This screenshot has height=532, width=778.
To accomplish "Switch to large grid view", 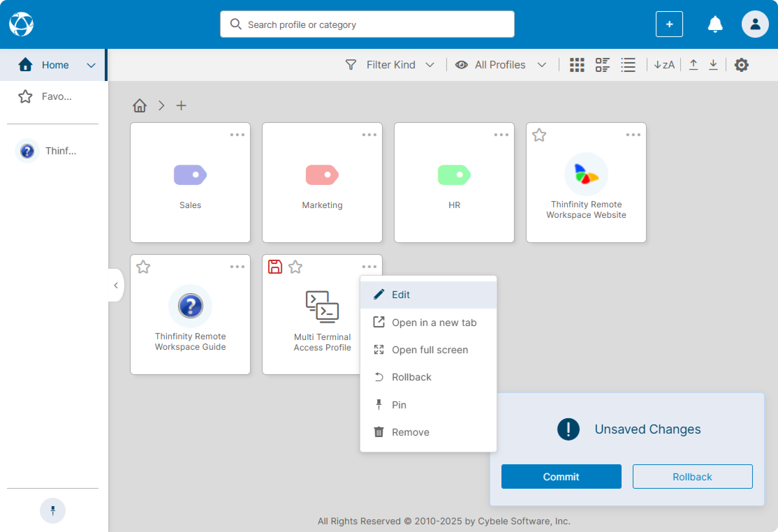I will (x=577, y=65).
